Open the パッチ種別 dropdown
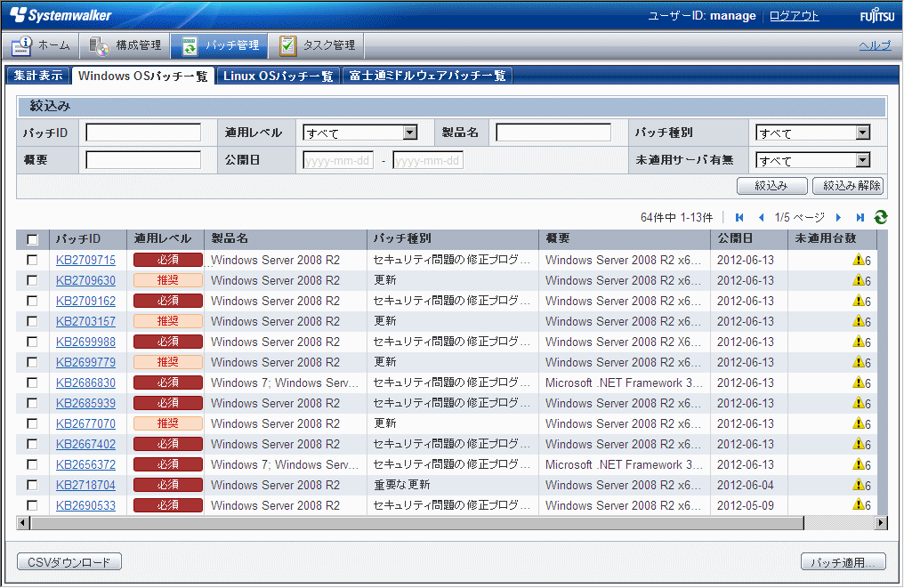The image size is (904, 588). [813, 133]
